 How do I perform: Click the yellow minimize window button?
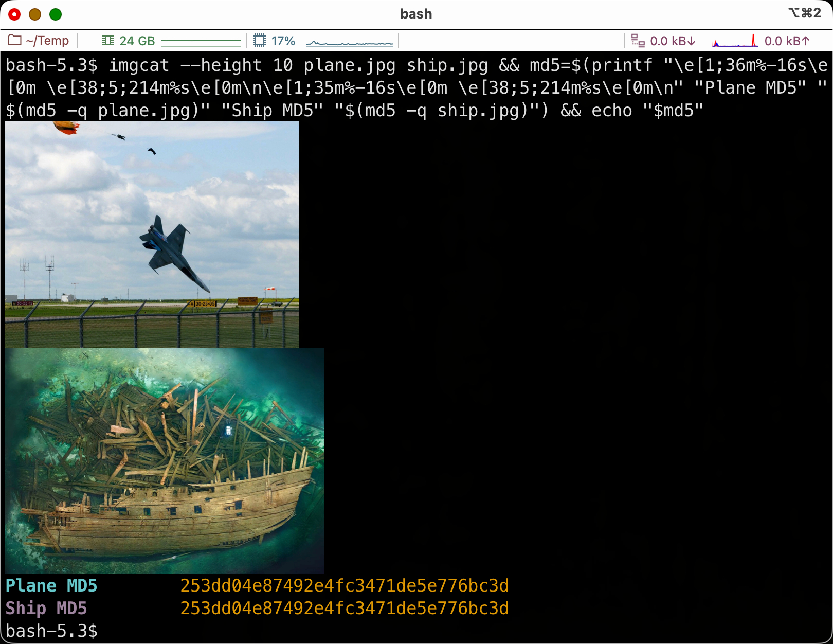(35, 14)
